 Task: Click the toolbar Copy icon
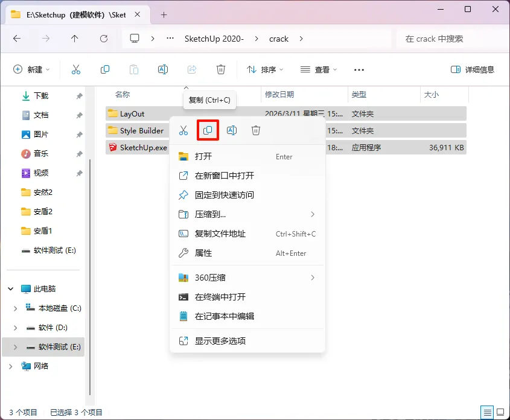(x=105, y=69)
